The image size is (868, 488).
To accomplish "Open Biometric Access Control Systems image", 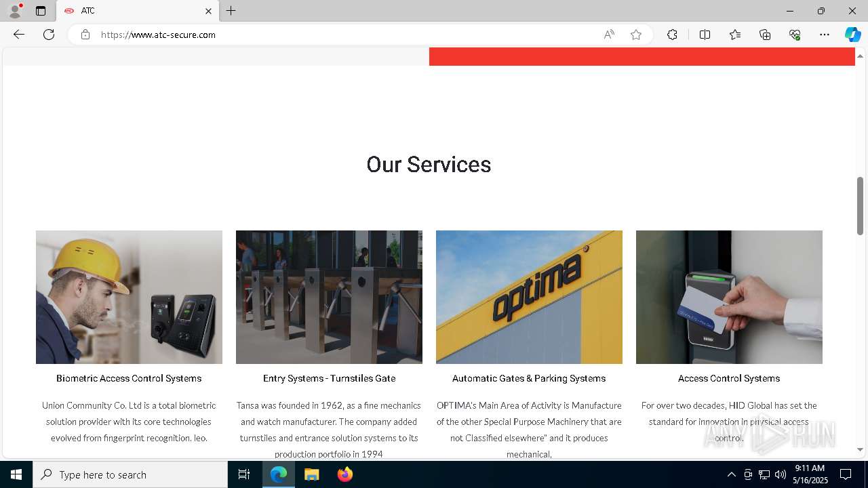I will pyautogui.click(x=129, y=297).
